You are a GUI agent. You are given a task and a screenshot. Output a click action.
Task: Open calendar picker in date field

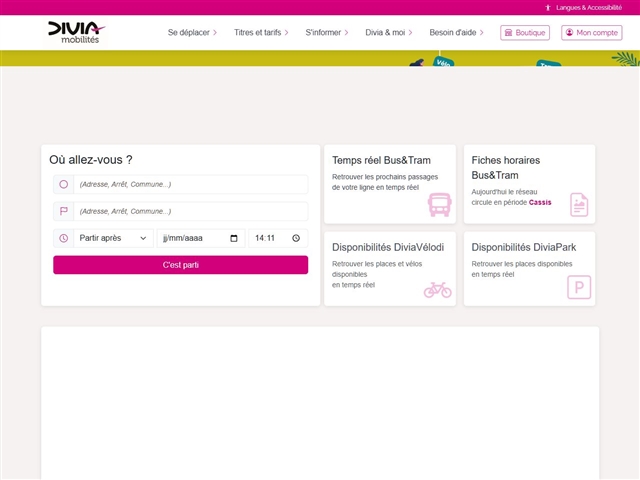(x=234, y=238)
